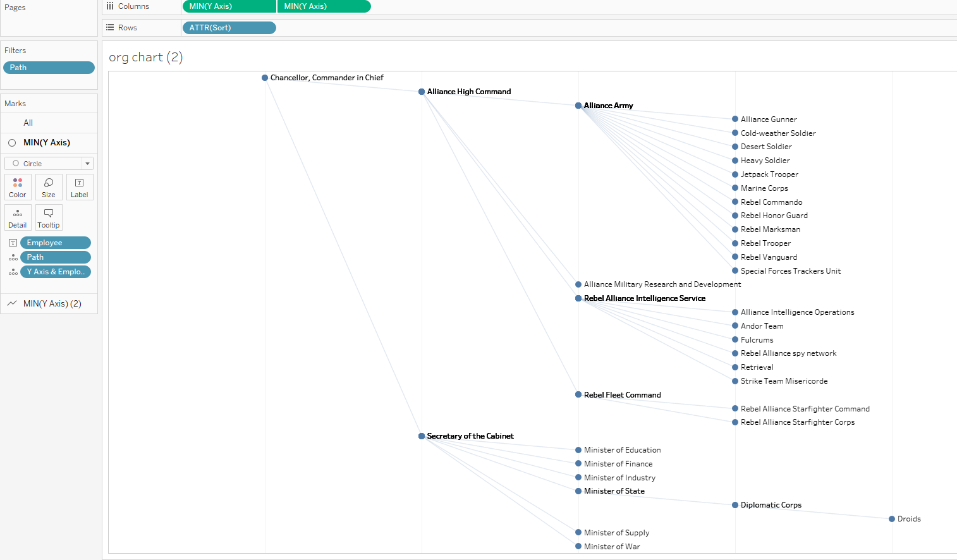Screen dimensions: 957x560
Task: Click the Label icon in the Marks card
Action: (79, 187)
